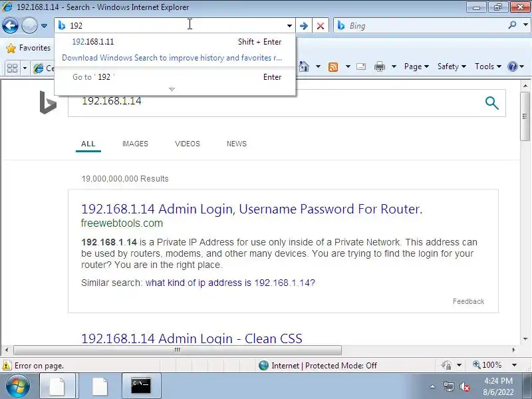This screenshot has width=532, height=399.
Task: Click 'Internet | Protected Mode: Off' status text
Action: pos(324,365)
